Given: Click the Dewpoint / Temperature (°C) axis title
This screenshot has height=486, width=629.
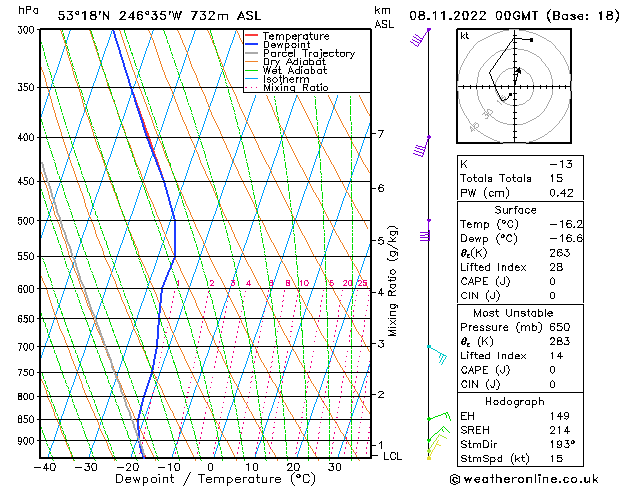Looking at the screenshot, I should (x=215, y=479).
